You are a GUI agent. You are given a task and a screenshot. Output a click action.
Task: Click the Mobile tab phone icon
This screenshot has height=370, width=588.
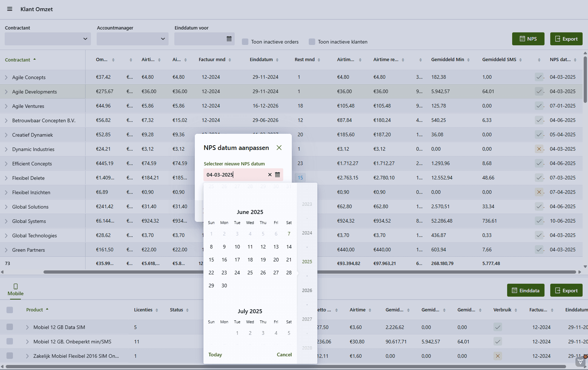coord(15,287)
